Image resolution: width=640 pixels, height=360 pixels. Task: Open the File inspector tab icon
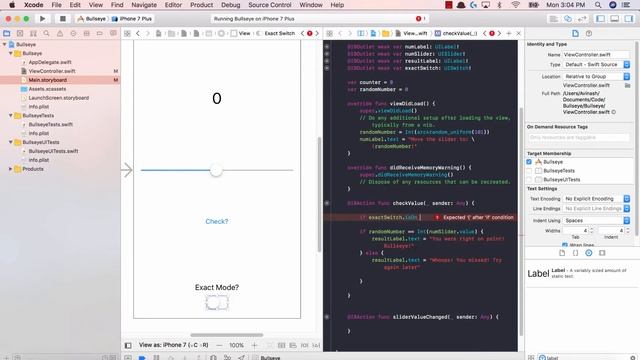point(575,33)
